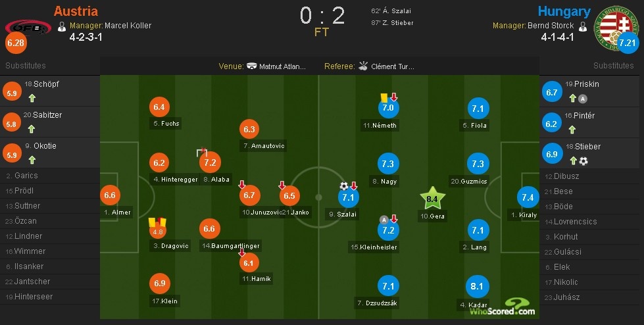Image resolution: width=644 pixels, height=325 pixels.
Task: Click the assist icon on Kleinheisler
Action: tap(384, 219)
